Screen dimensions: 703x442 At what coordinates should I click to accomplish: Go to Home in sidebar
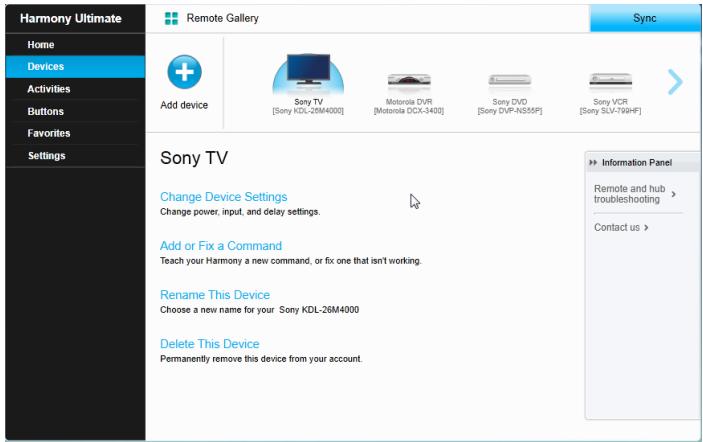(75, 44)
